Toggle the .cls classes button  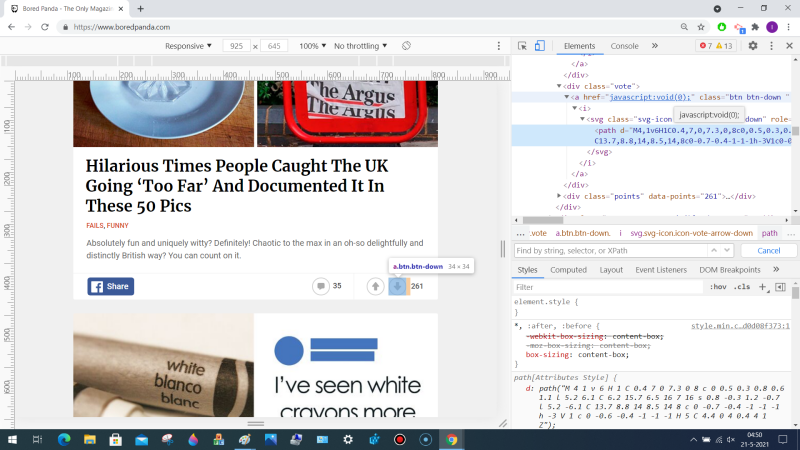(742, 287)
